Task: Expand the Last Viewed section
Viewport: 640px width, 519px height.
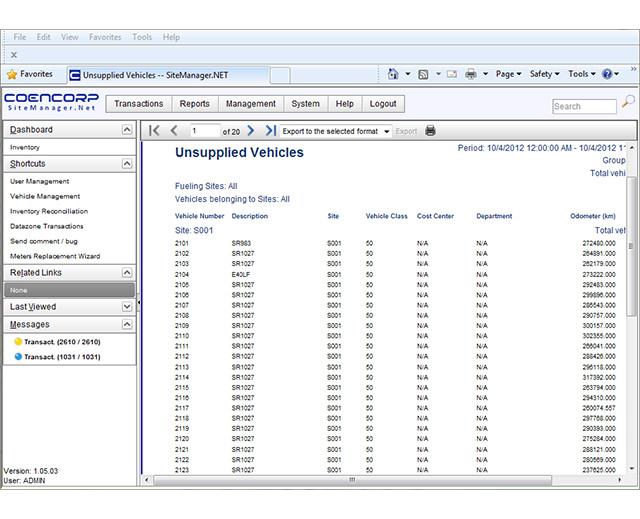Action: coord(126,307)
